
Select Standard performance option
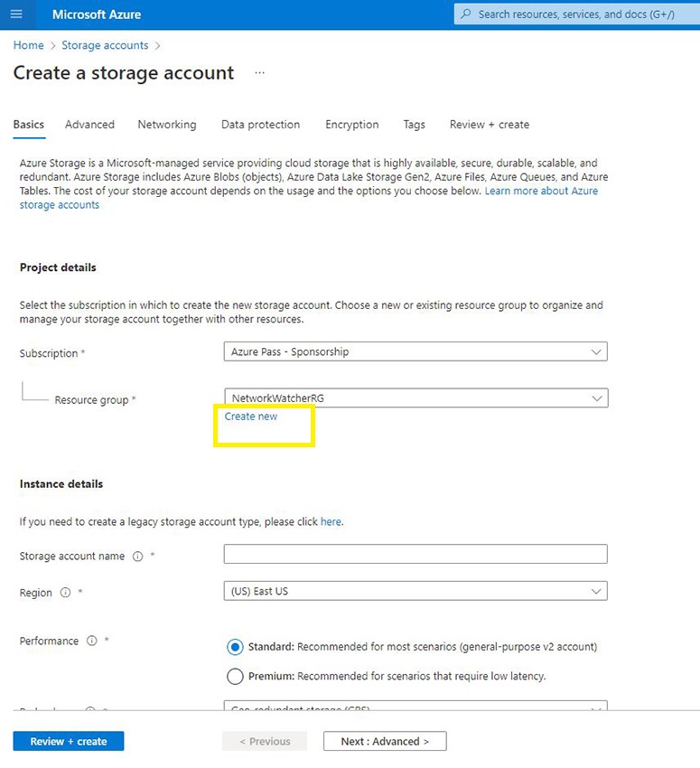(235, 647)
